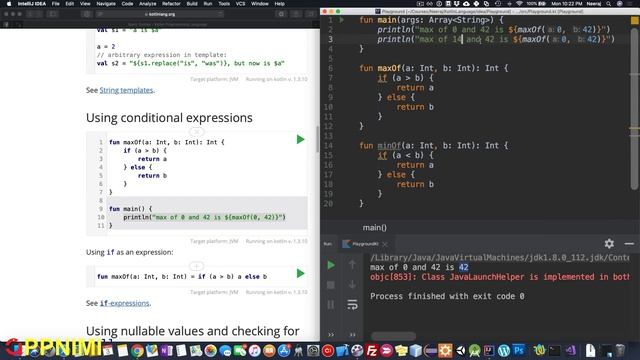
Task: Open Spotlight search in menu bar
Action: coord(608,4)
